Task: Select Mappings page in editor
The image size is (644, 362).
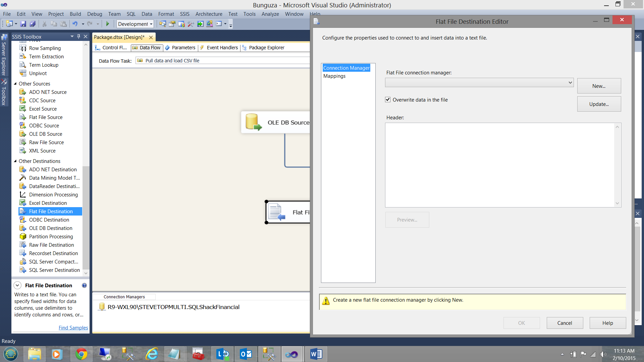Action: tap(334, 76)
